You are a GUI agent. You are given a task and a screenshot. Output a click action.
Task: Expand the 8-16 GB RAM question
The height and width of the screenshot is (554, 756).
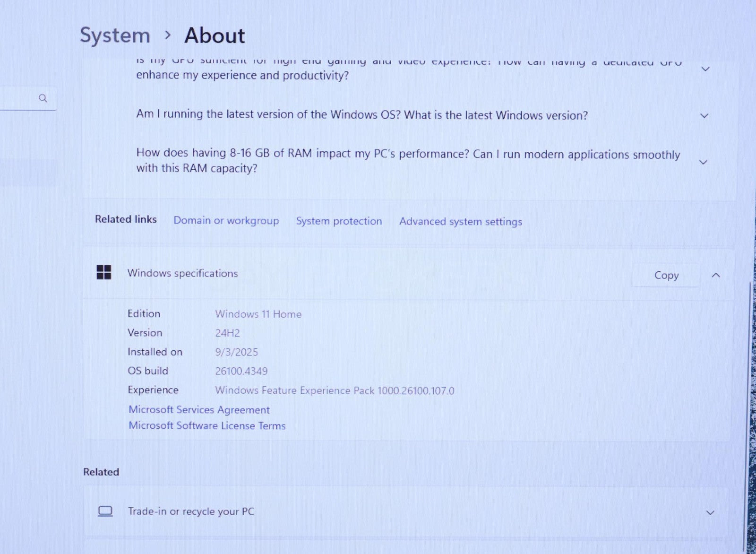(703, 162)
